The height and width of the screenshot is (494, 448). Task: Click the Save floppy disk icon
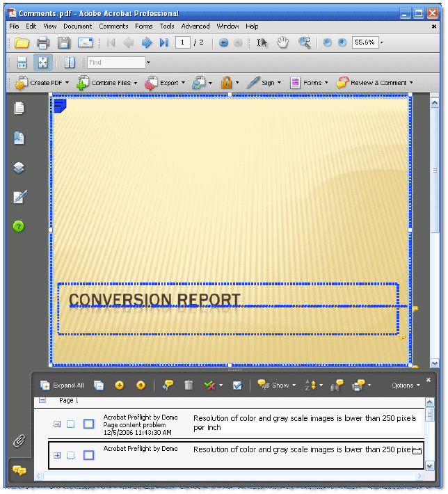[64, 43]
